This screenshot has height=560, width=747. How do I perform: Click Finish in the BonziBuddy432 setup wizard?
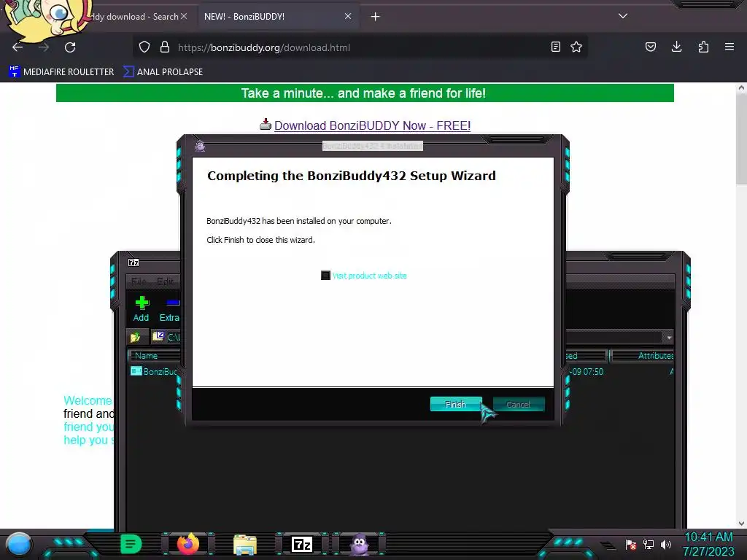(456, 404)
